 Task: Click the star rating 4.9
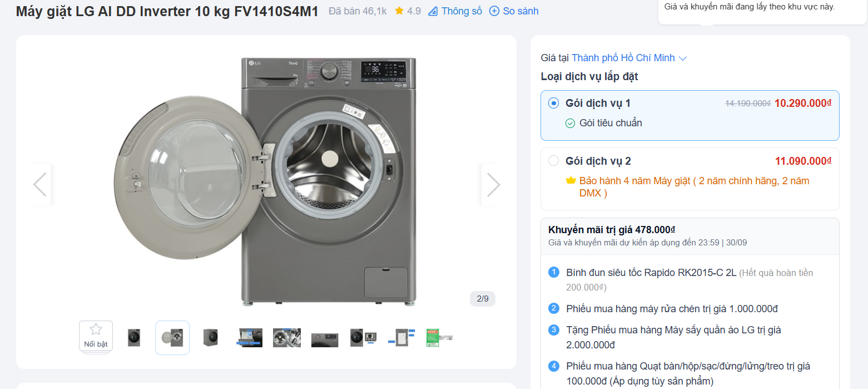click(x=408, y=11)
